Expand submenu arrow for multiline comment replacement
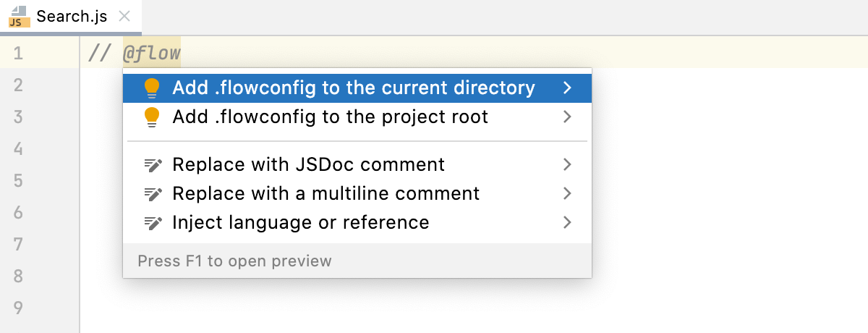The height and width of the screenshot is (333, 868). tap(568, 194)
